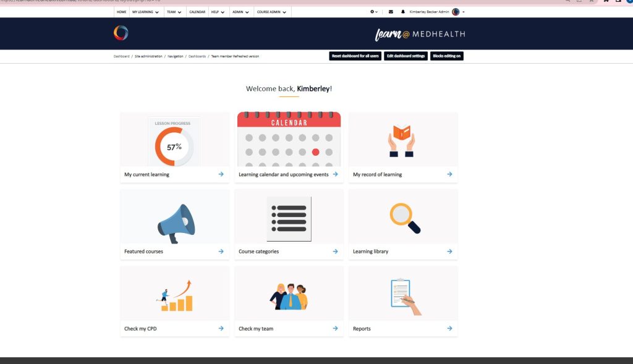This screenshot has width=633, height=364.
Task: Click the Dashboards breadcrumb
Action: point(197,56)
